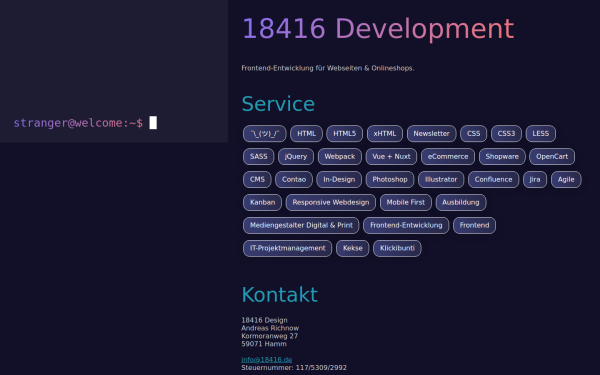
Task: Click the Frontend tag
Action: click(474, 225)
